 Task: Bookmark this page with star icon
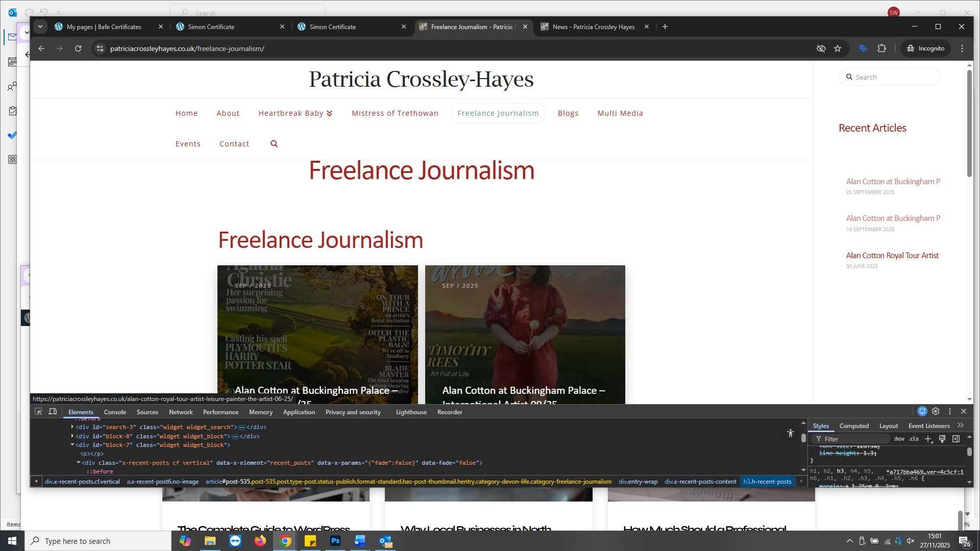838,48
